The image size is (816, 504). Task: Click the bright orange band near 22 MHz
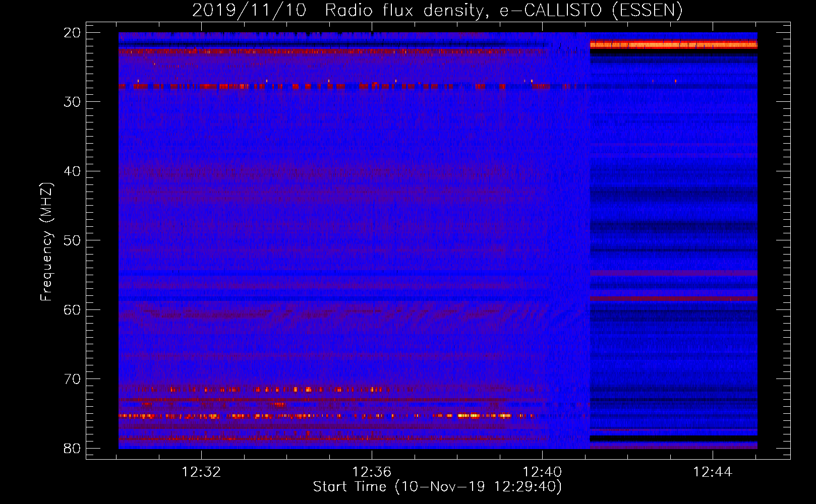click(674, 45)
